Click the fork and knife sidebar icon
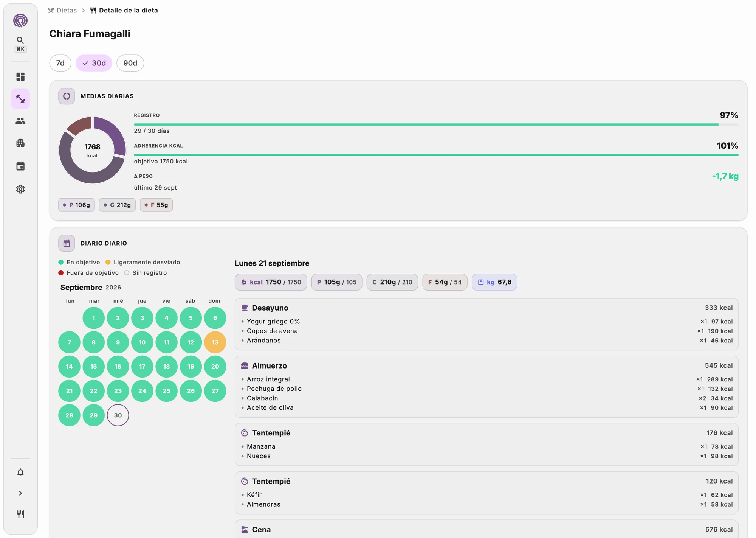The width and height of the screenshot is (756, 538). click(20, 514)
